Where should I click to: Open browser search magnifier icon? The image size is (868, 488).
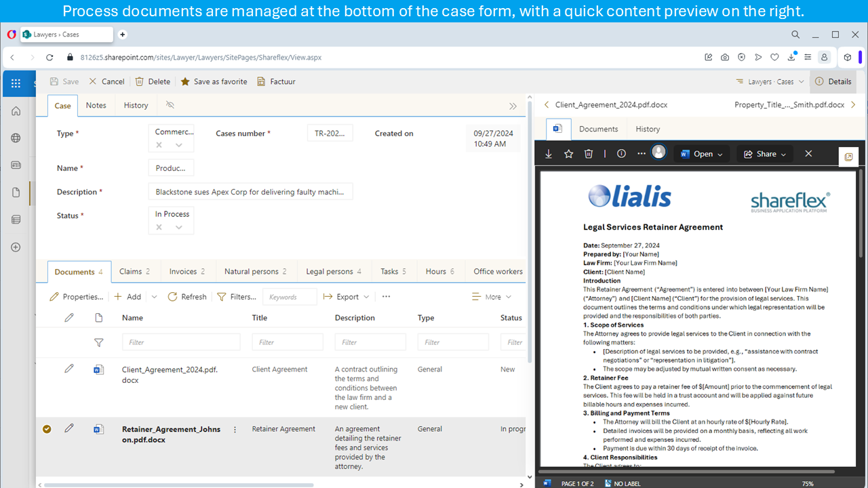tap(795, 35)
